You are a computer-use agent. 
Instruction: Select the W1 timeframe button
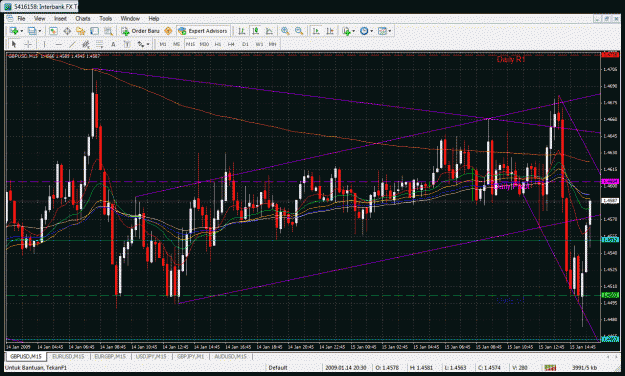pyautogui.click(x=259, y=44)
